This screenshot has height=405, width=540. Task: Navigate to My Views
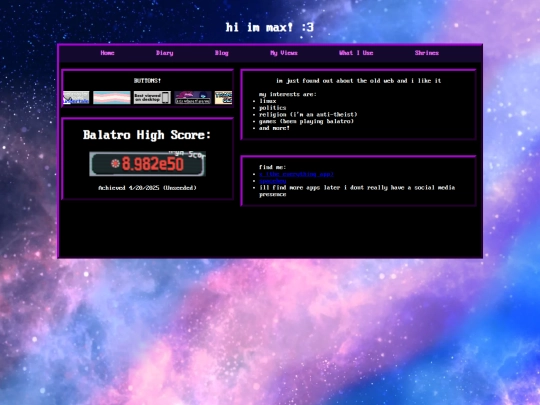(x=283, y=53)
